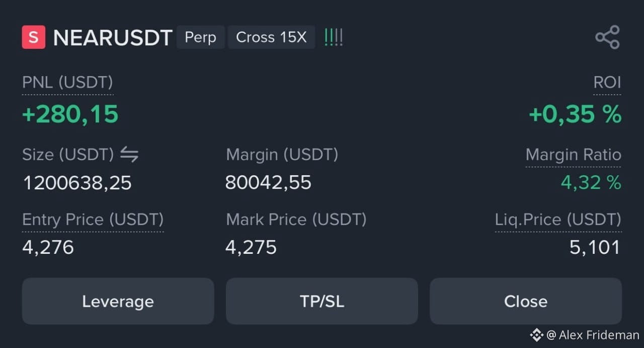
Task: Click the red S short-position badge
Action: point(34,37)
